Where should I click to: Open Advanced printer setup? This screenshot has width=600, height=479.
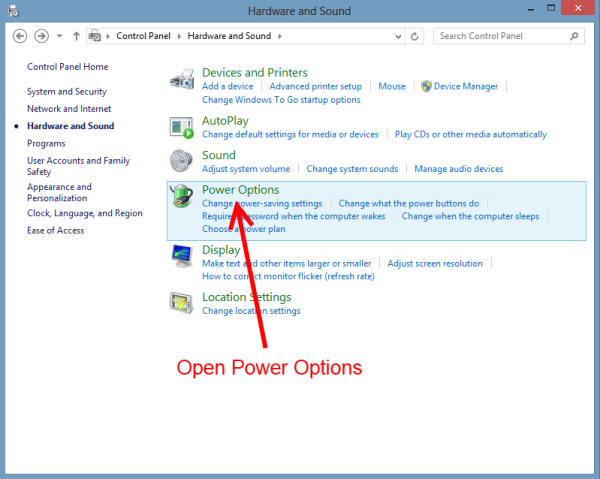pyautogui.click(x=316, y=86)
